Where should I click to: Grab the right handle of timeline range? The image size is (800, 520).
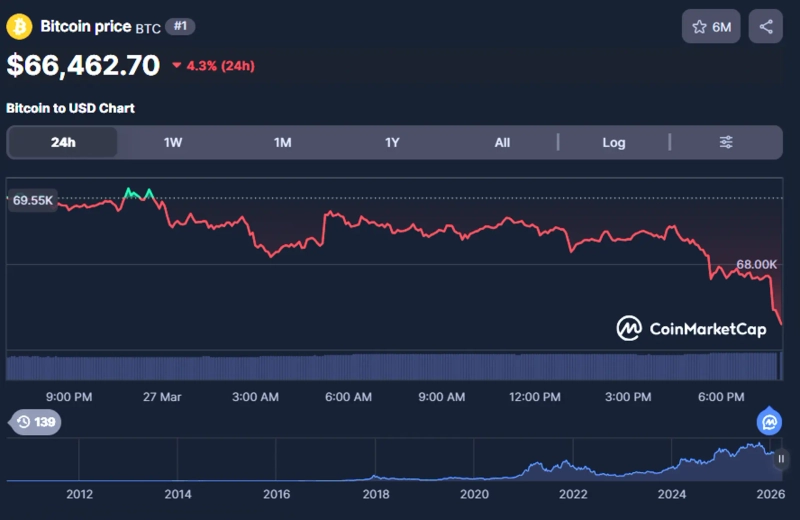click(x=781, y=459)
